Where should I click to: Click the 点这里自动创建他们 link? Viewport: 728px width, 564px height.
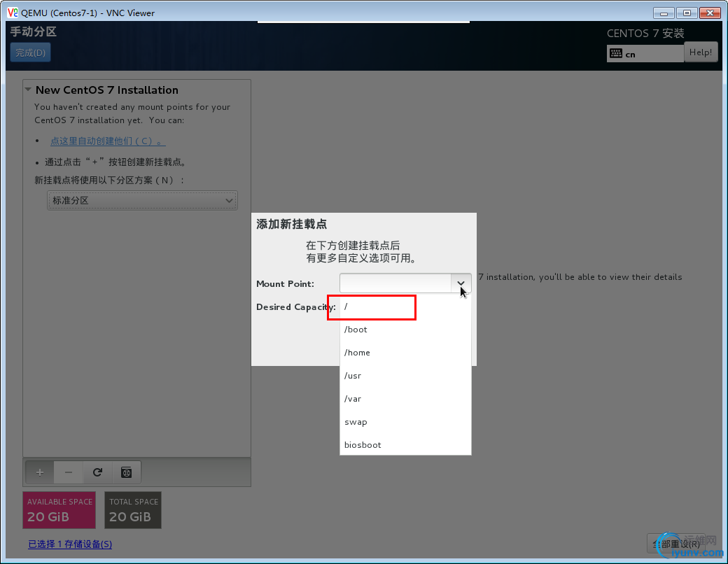pyautogui.click(x=108, y=141)
